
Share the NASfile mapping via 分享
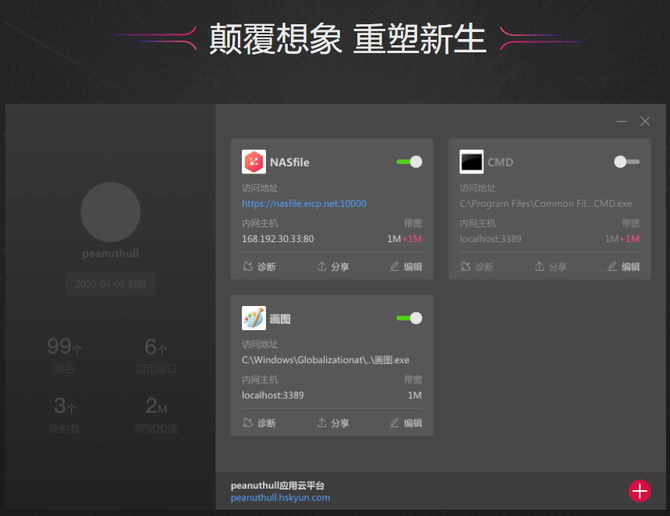coord(333,267)
